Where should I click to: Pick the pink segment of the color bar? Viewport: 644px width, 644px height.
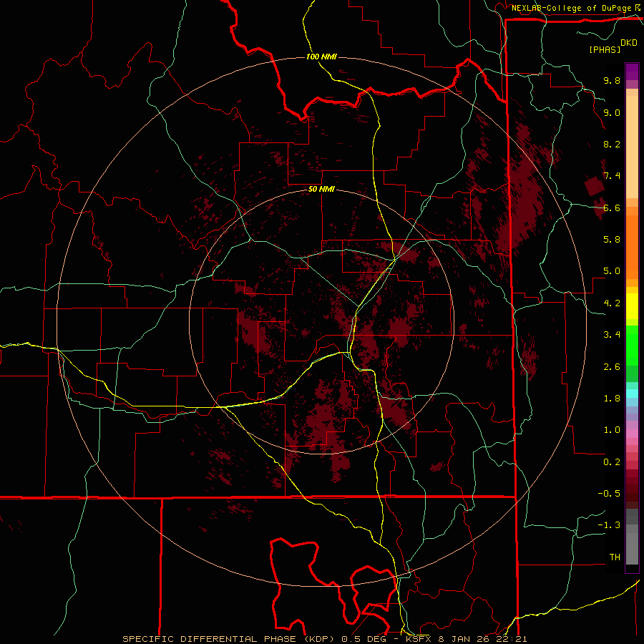[632, 434]
